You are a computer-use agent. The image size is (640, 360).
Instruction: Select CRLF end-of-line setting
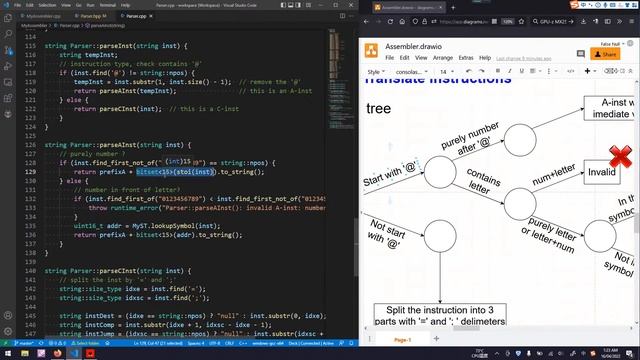tap(229, 343)
